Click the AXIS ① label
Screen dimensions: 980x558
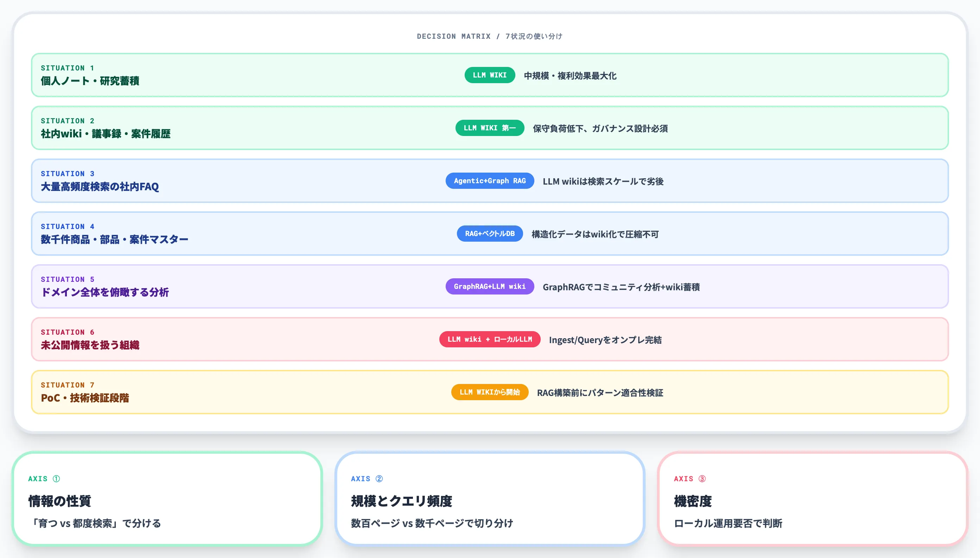(44, 479)
